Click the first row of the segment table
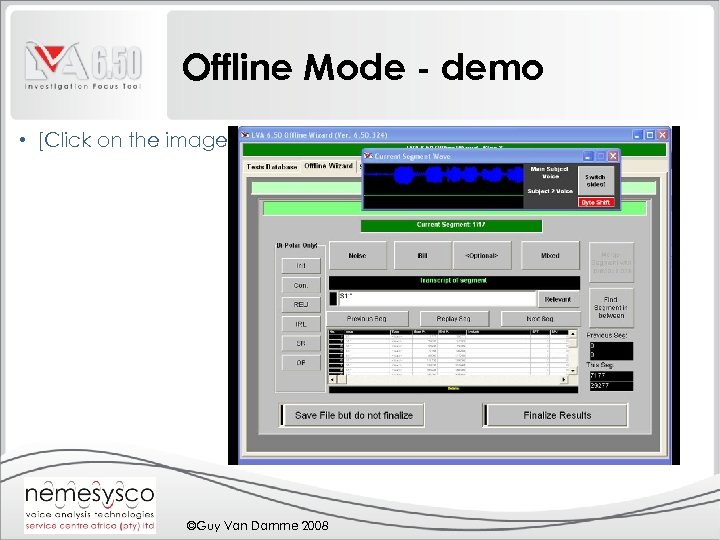This screenshot has width=720, height=540. pyautogui.click(x=448, y=337)
